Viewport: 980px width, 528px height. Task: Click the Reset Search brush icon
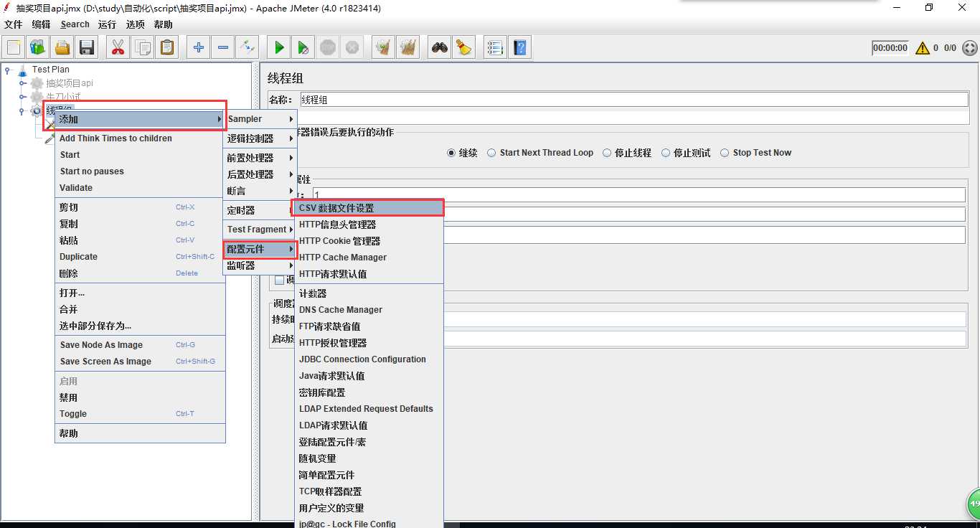pos(464,48)
